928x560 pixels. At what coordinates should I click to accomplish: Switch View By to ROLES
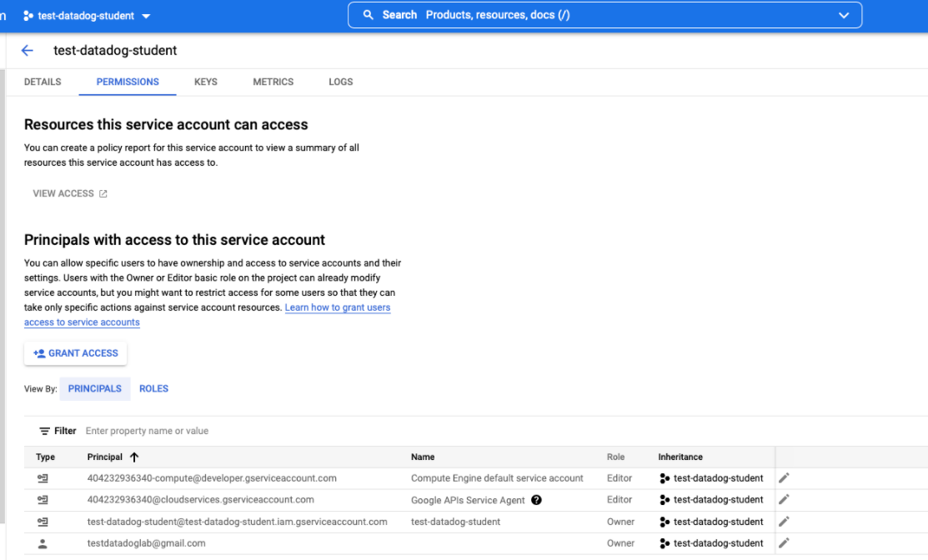tap(153, 388)
